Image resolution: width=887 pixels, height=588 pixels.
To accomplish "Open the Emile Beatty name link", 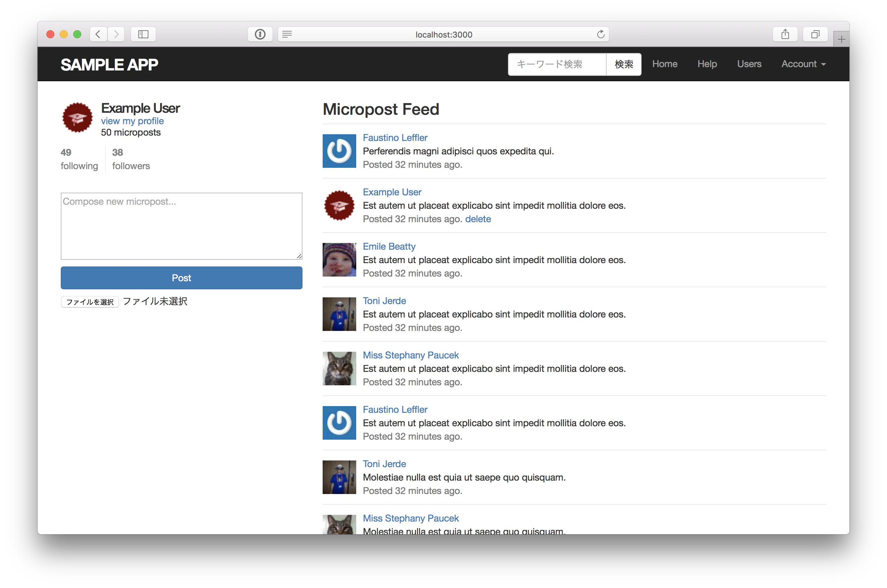I will pyautogui.click(x=389, y=246).
